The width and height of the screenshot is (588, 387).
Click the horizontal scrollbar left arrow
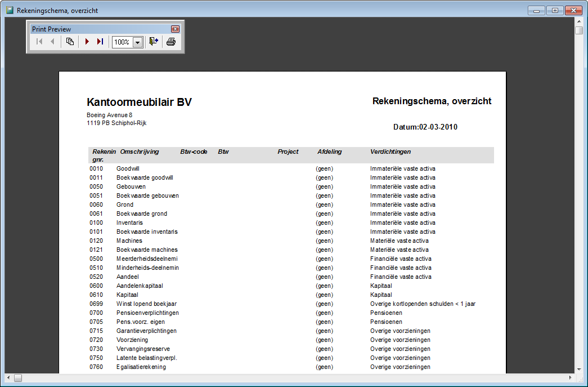point(8,378)
